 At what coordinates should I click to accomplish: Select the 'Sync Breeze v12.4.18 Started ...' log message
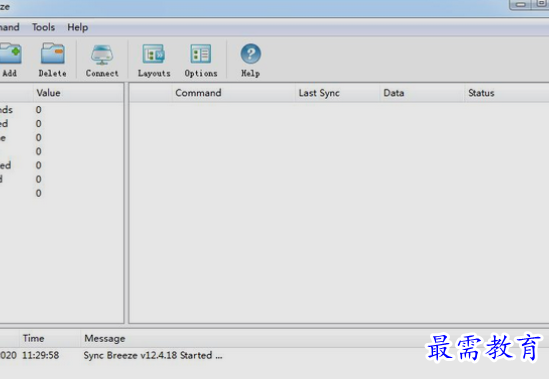pos(153,355)
